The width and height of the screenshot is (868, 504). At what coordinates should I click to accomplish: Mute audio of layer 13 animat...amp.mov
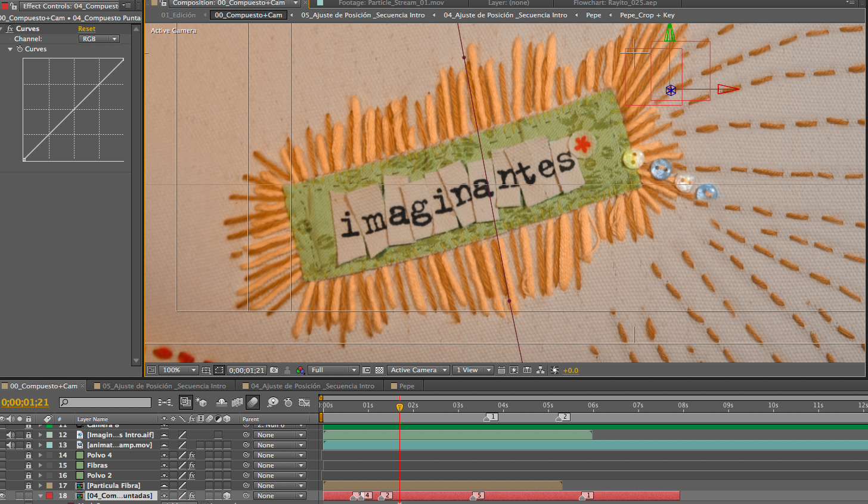pos(10,445)
